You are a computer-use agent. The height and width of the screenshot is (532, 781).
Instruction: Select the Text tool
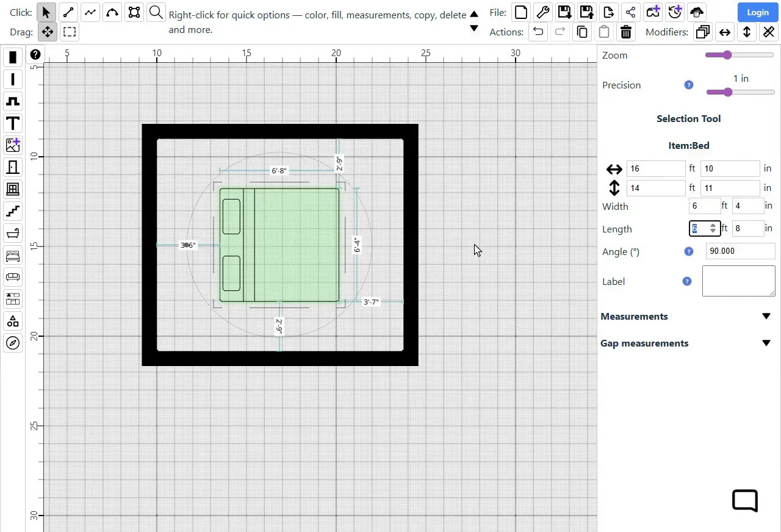(x=13, y=123)
